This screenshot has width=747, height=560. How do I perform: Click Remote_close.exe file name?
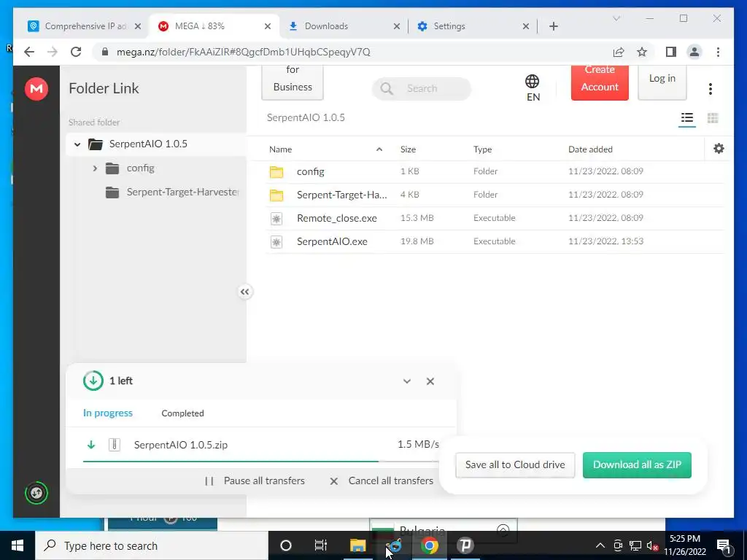click(x=337, y=218)
